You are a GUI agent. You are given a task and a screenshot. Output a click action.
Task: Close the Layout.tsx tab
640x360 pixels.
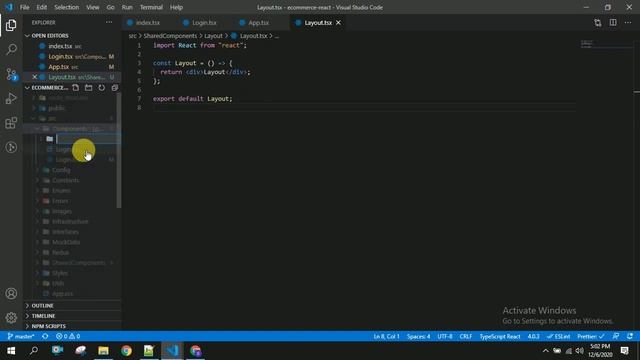point(338,23)
